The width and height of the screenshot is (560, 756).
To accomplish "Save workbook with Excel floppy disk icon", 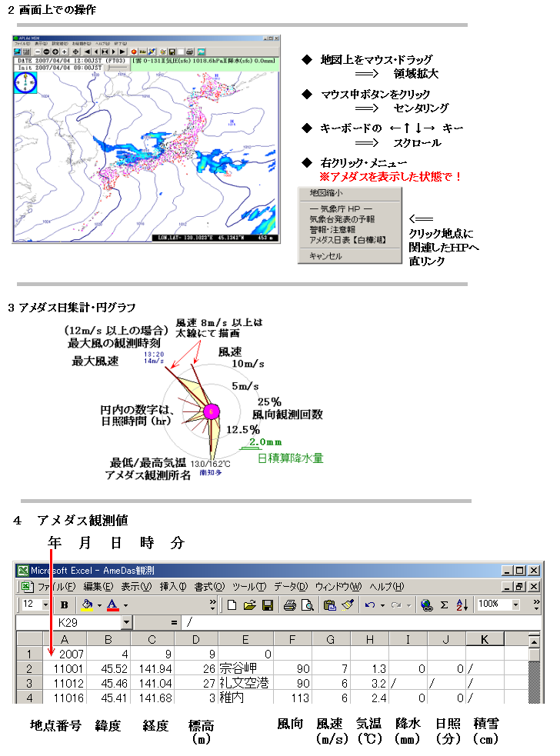I will [267, 604].
